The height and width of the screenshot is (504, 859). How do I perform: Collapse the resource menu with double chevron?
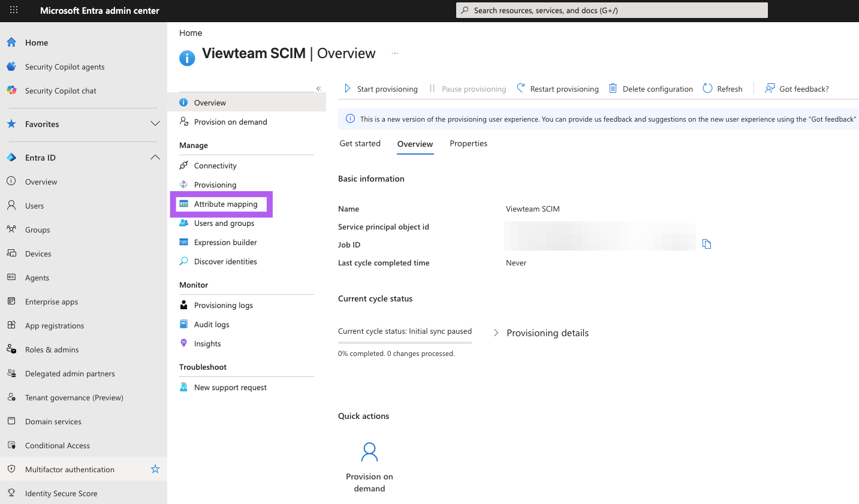319,89
